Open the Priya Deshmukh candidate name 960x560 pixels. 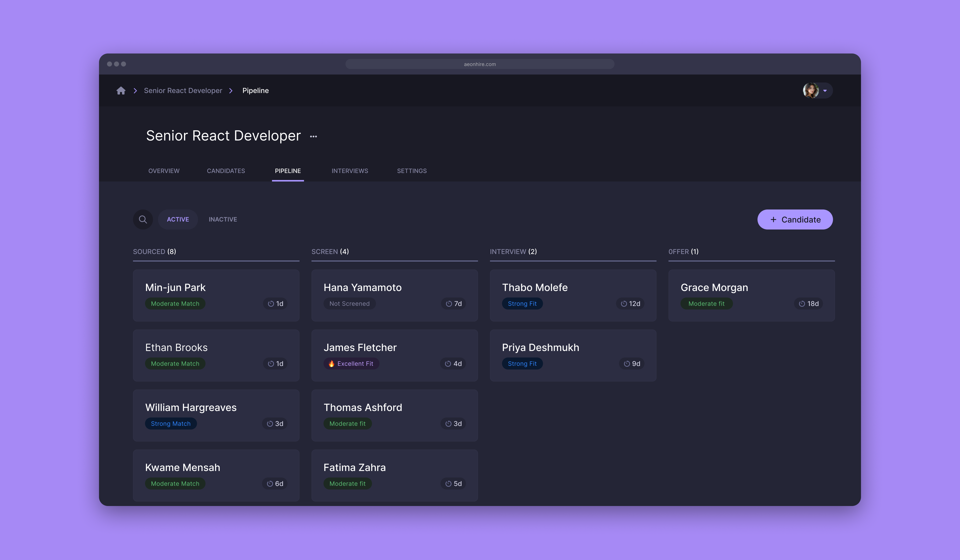pos(540,347)
